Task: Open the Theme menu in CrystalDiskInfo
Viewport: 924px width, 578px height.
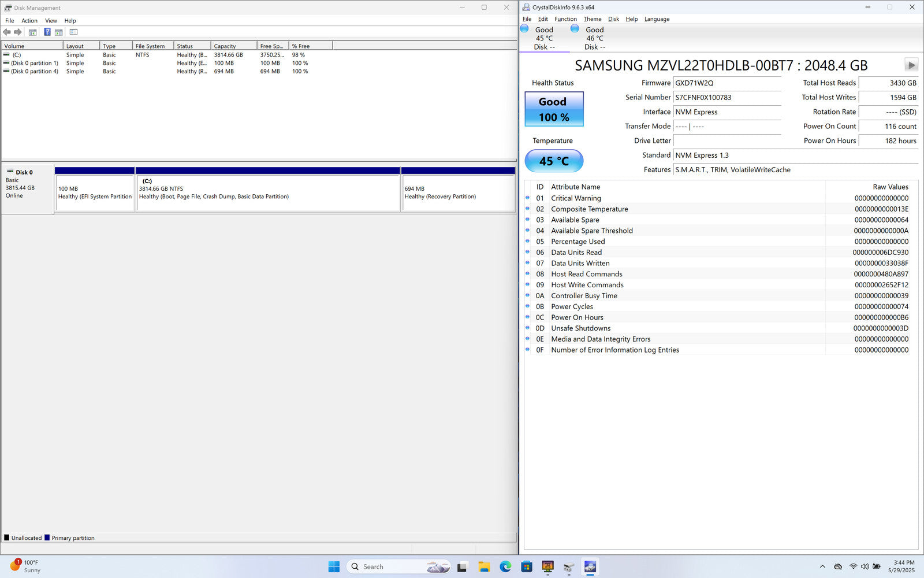Action: [592, 19]
